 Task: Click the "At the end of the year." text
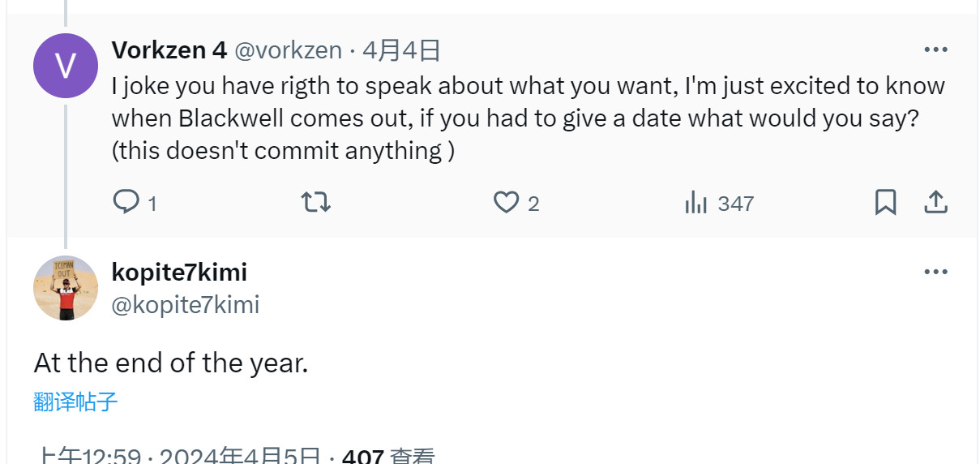coord(171,363)
